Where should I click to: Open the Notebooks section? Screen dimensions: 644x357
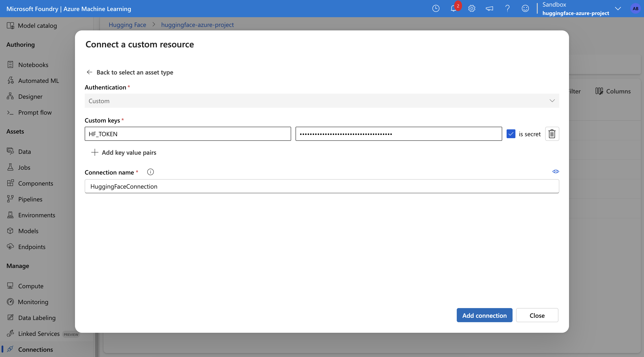tap(33, 64)
